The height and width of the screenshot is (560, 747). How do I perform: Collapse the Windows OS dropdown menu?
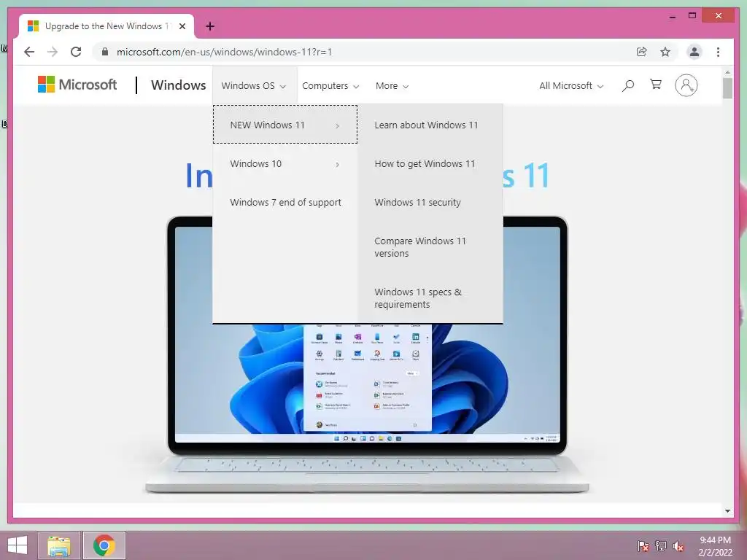pos(254,86)
